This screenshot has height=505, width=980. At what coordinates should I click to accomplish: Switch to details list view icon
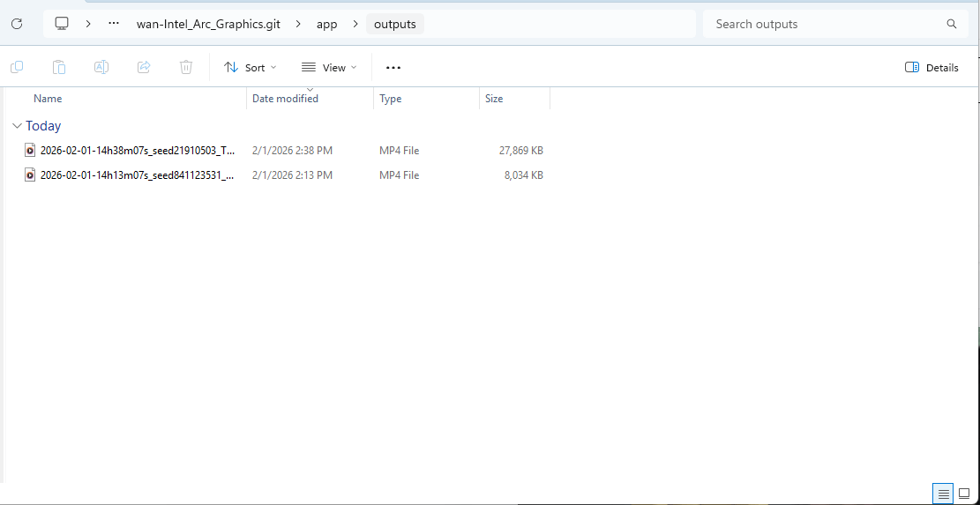pyautogui.click(x=943, y=494)
